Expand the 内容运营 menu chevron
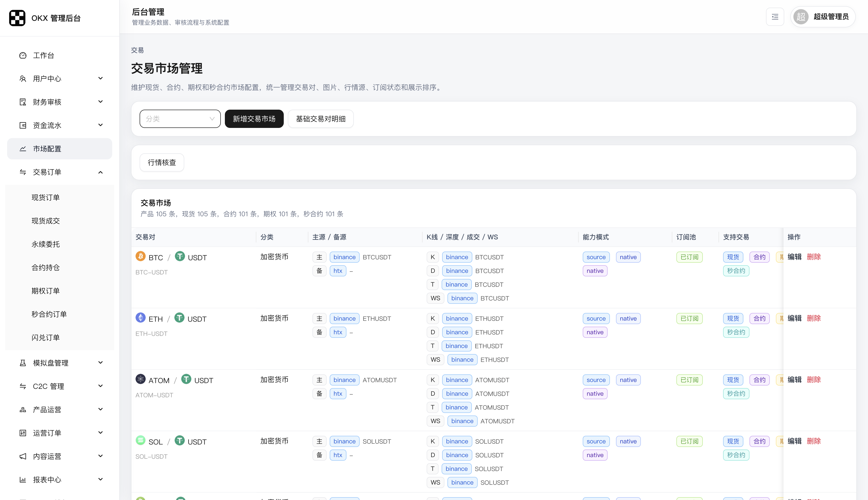Screen dimensions: 868x500 pyautogui.click(x=101, y=456)
